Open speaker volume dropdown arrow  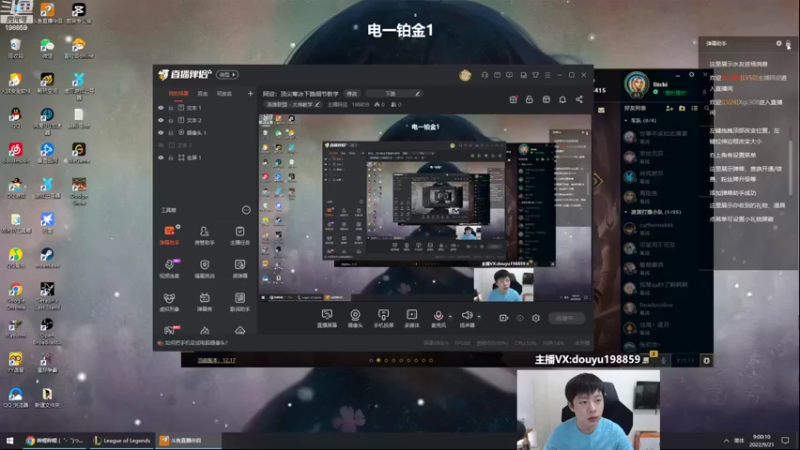(479, 317)
